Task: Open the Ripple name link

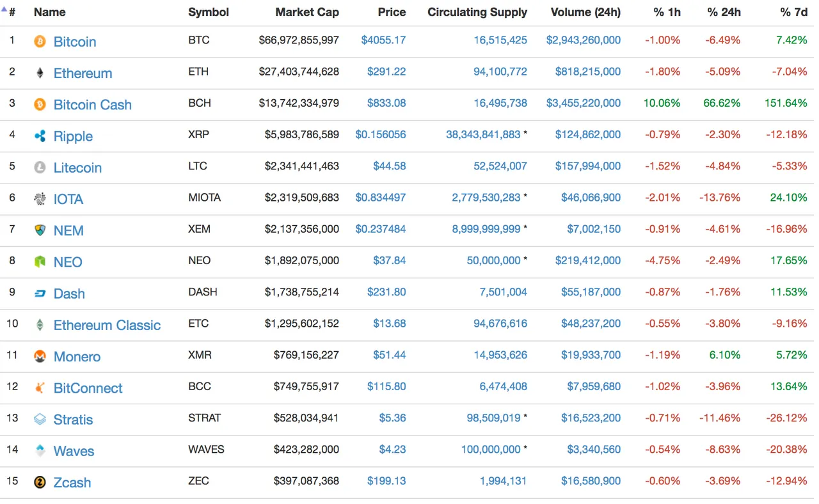Action: click(x=73, y=136)
